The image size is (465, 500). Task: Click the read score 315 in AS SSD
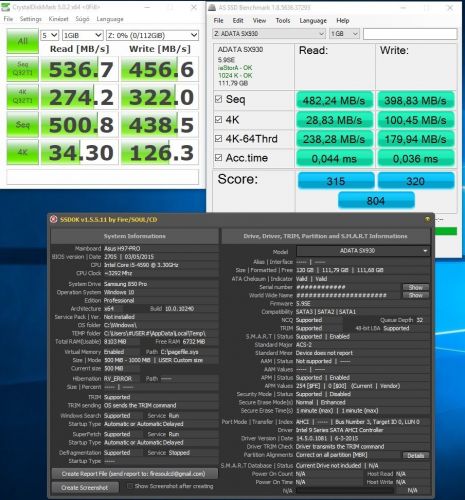[336, 181]
